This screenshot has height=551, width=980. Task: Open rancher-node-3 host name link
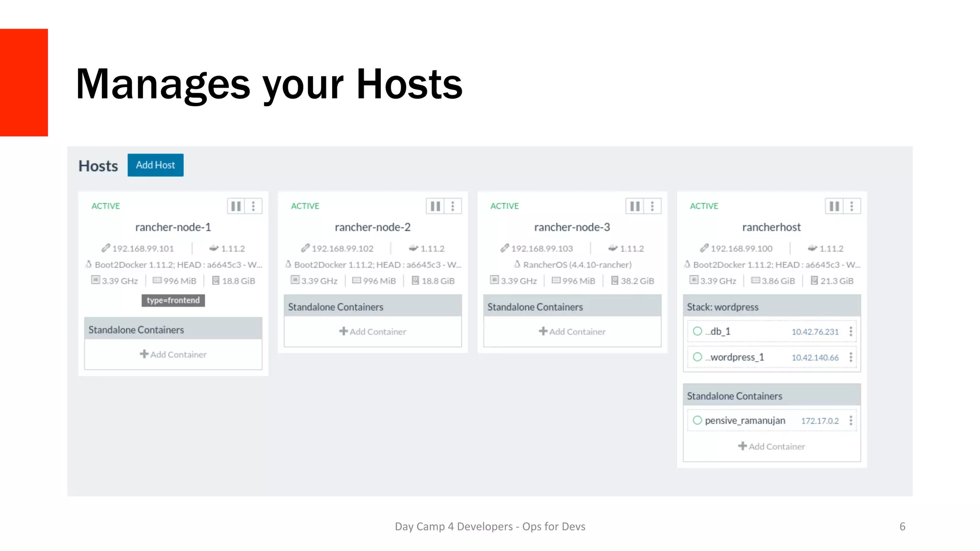click(x=572, y=227)
